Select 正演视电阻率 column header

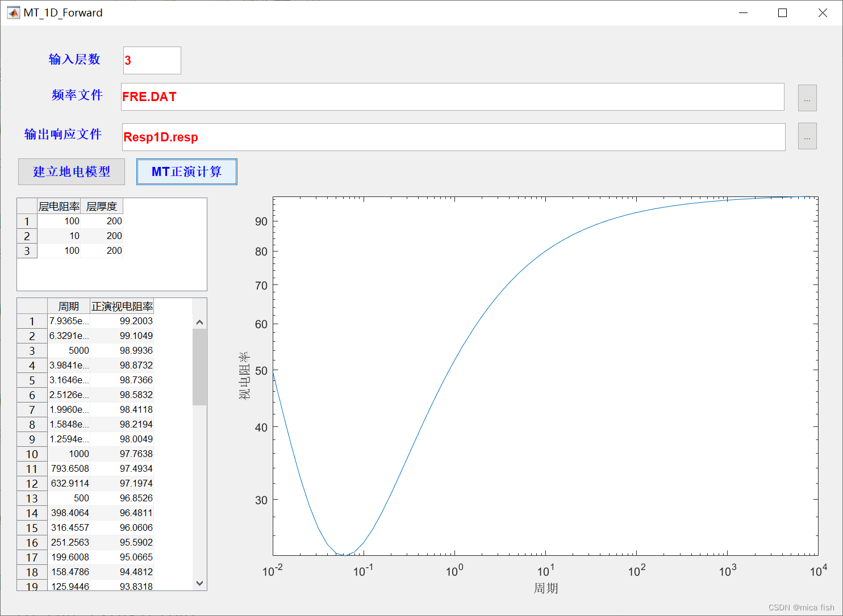pos(122,306)
